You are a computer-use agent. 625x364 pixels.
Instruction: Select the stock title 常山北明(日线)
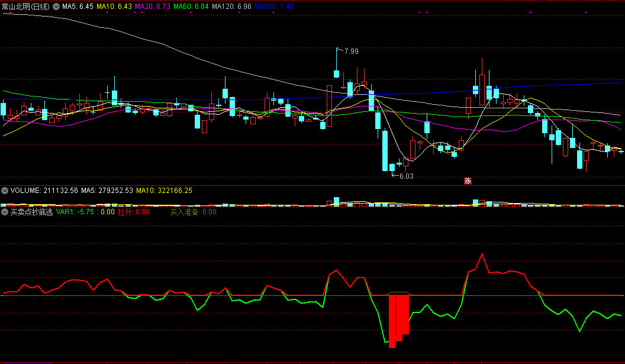[25, 7]
